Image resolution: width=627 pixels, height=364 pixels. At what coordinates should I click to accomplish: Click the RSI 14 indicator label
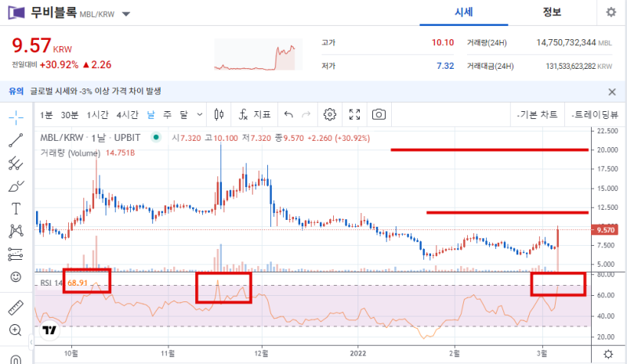click(x=51, y=283)
